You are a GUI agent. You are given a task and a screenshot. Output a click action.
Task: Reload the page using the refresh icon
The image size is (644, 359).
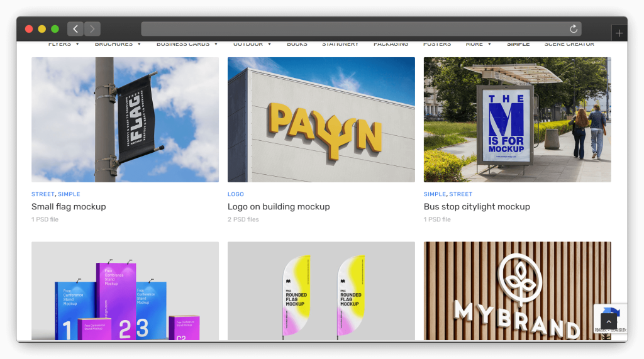573,29
